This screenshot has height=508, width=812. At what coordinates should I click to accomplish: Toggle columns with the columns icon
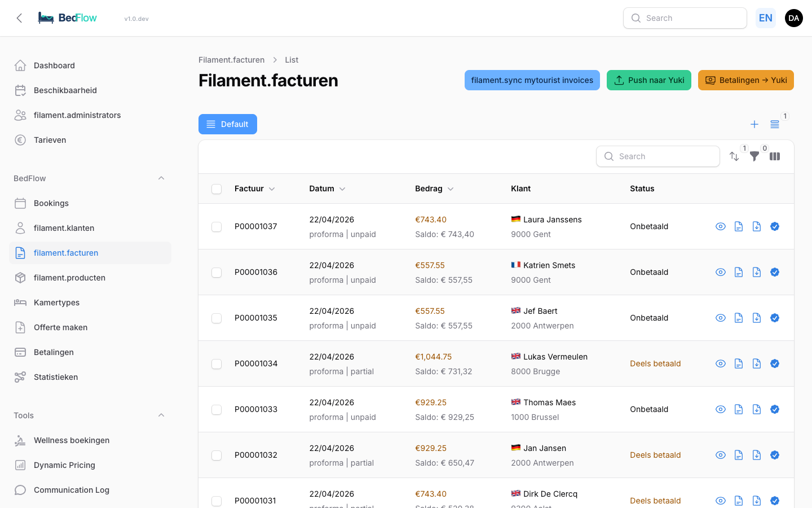tap(775, 156)
